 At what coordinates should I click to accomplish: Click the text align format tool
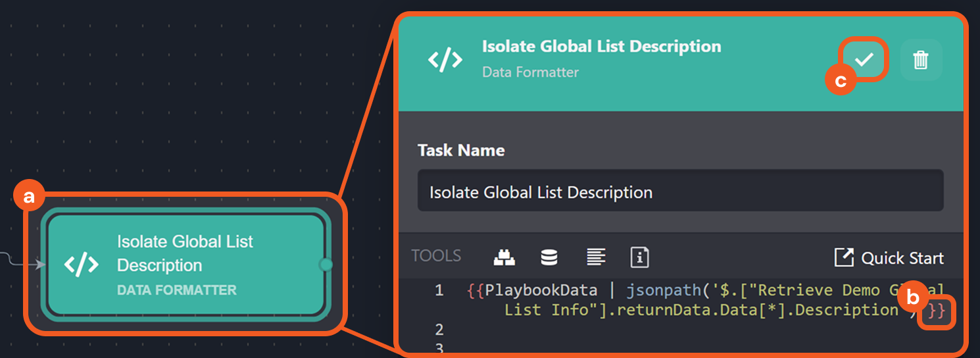(x=596, y=257)
